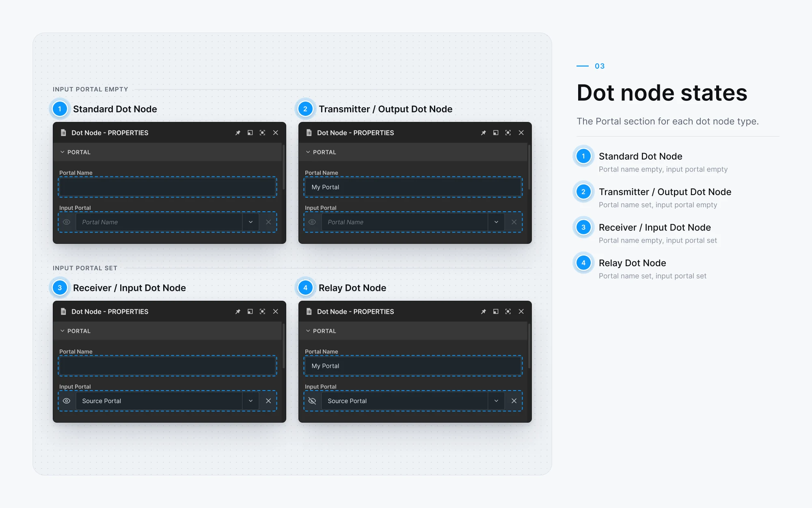Clear Source Portal in Receiver / Input panel
The image size is (812, 508).
pyautogui.click(x=268, y=401)
